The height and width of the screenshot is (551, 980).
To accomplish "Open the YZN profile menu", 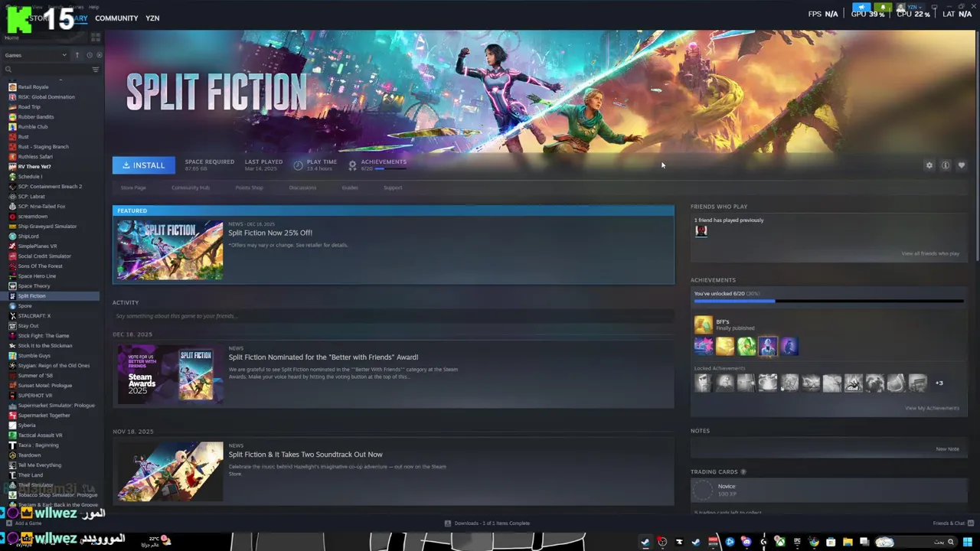I will [152, 18].
